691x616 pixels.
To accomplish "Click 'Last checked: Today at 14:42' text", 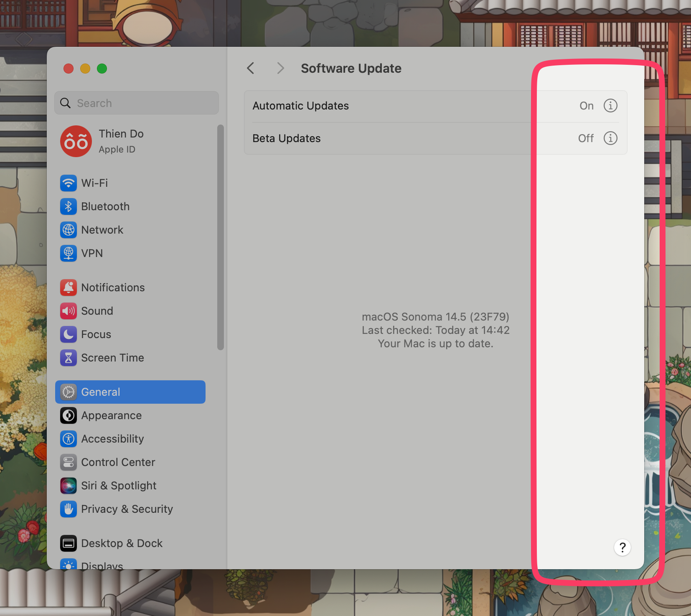I will coord(435,330).
